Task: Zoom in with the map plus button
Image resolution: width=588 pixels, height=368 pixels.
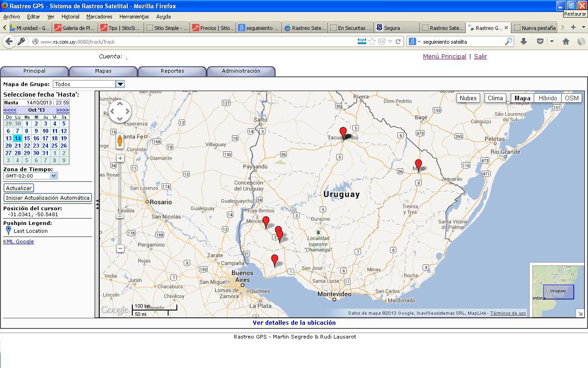Action: click(x=120, y=158)
